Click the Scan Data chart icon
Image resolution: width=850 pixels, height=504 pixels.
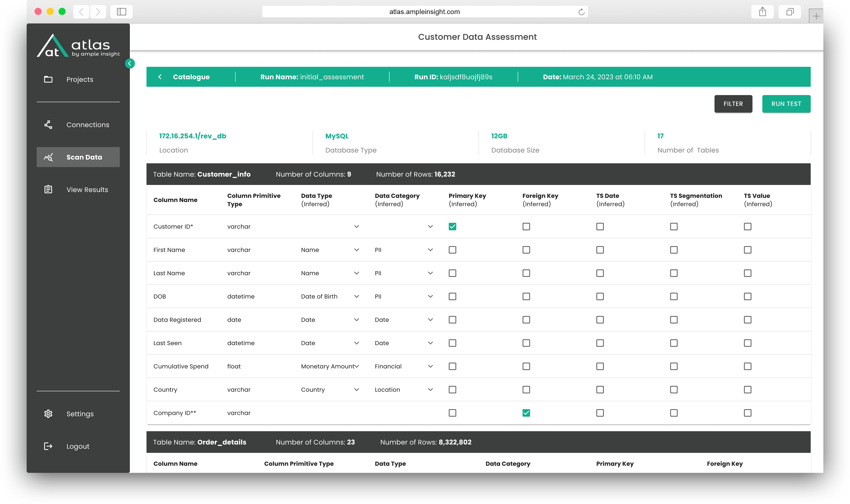coord(48,157)
